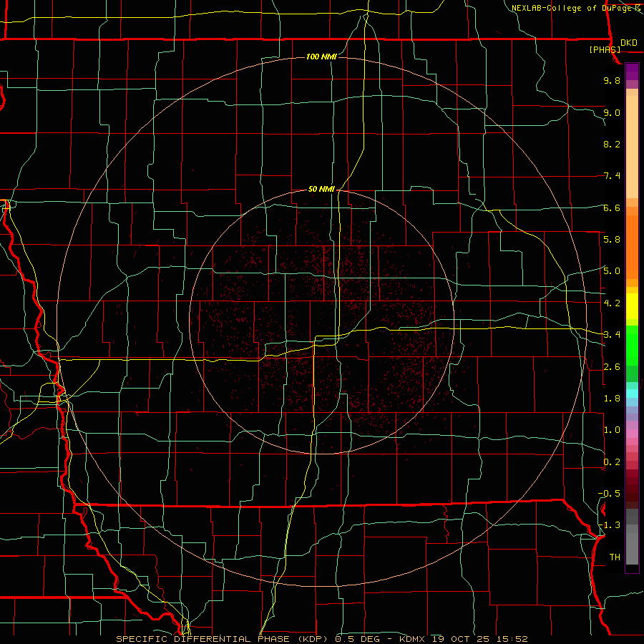Click the 7.4 value on the color scale
This screenshot has height=644, width=644.
[612, 176]
